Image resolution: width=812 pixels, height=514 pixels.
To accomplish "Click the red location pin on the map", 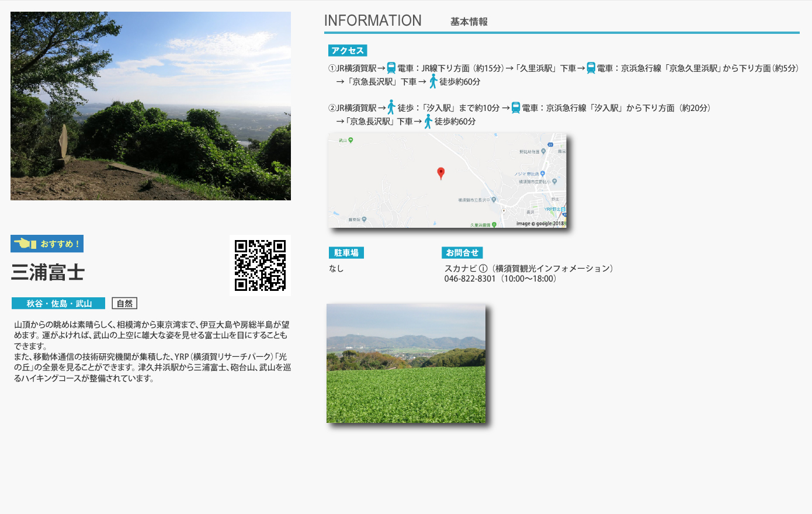I will point(441,173).
